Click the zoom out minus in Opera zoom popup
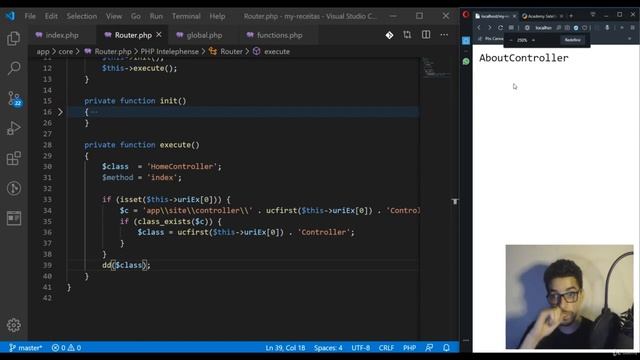This screenshot has width=640, height=360. 511,40
